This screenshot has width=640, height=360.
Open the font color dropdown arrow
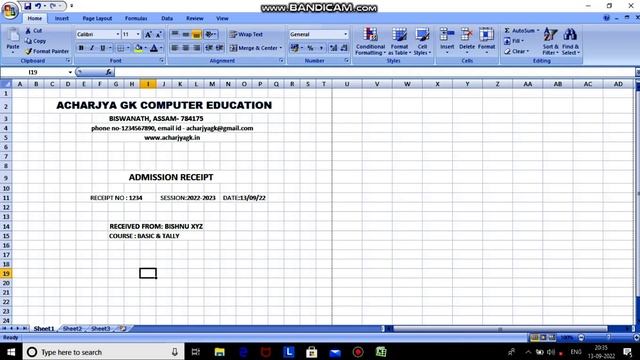click(x=161, y=48)
